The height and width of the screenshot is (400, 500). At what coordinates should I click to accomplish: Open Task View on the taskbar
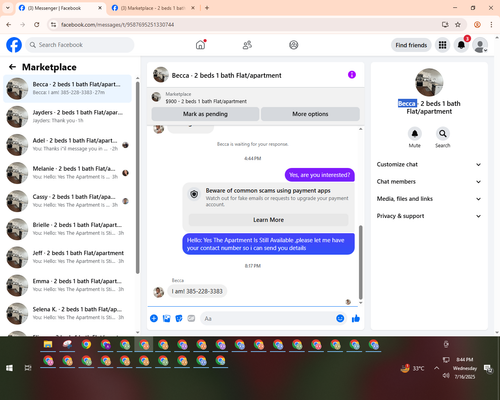click(28, 368)
